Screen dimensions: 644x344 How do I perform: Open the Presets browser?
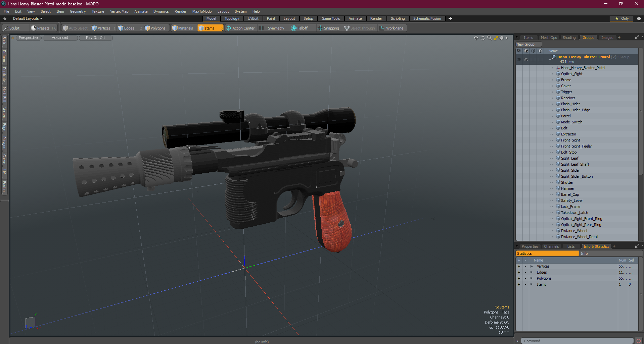tap(44, 28)
